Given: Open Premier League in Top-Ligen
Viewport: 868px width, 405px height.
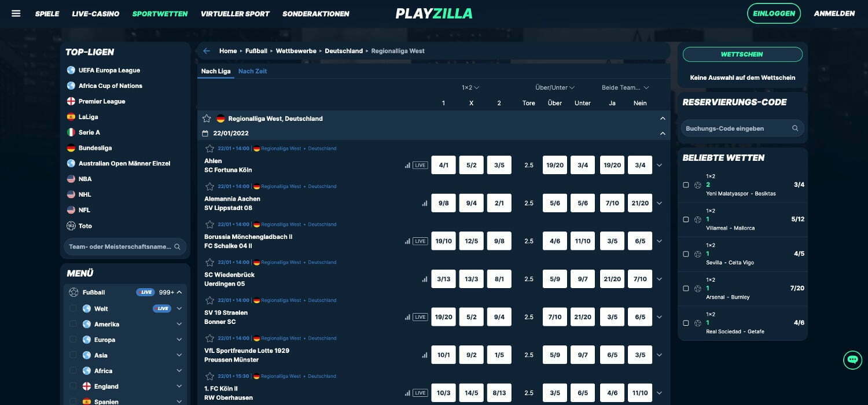Looking at the screenshot, I should pyautogui.click(x=102, y=101).
